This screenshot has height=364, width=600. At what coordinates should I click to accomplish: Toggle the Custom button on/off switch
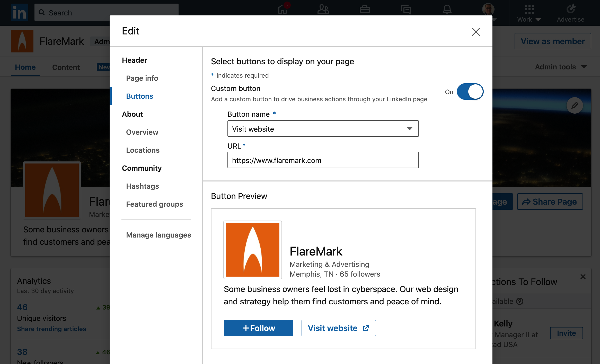point(470,91)
